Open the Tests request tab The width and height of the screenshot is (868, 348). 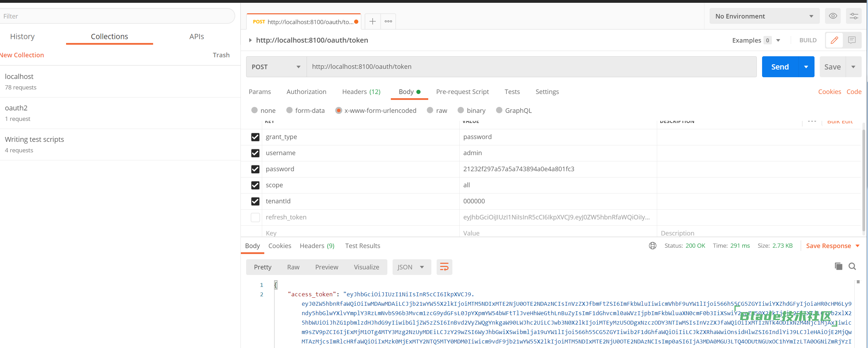(512, 92)
